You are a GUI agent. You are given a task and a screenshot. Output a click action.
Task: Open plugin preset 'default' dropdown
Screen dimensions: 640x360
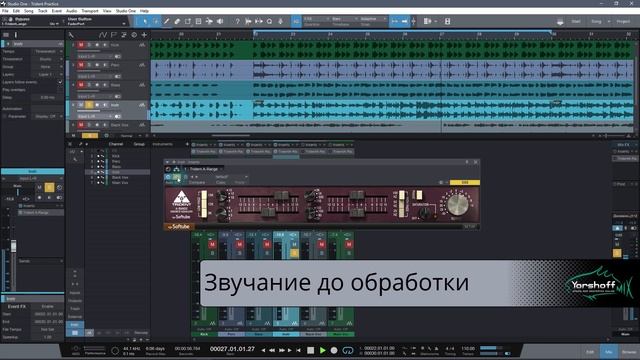click(231, 177)
